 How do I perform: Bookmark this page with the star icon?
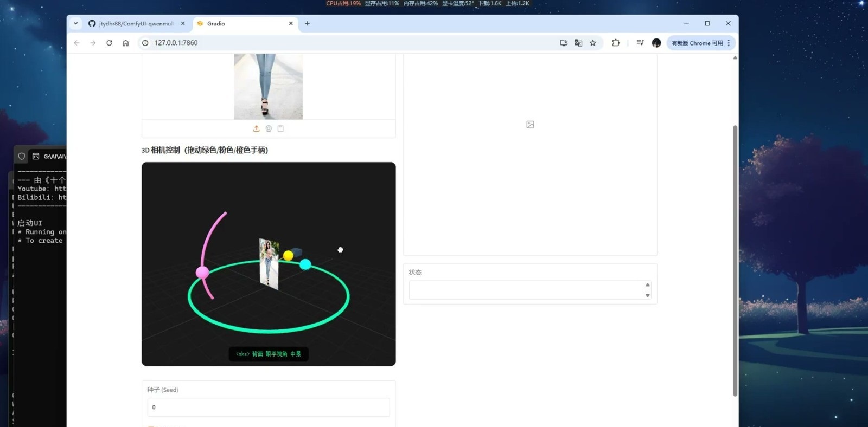(x=593, y=43)
